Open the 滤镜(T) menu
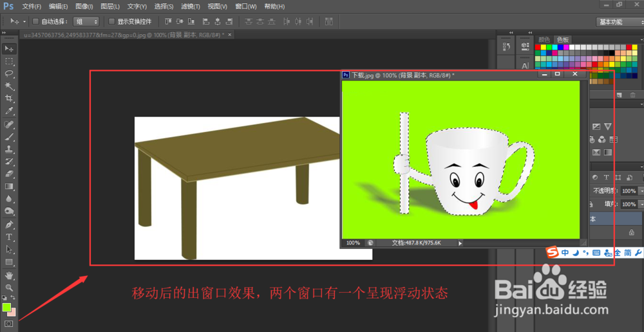Viewport: 644px width, 332px height. [x=191, y=6]
